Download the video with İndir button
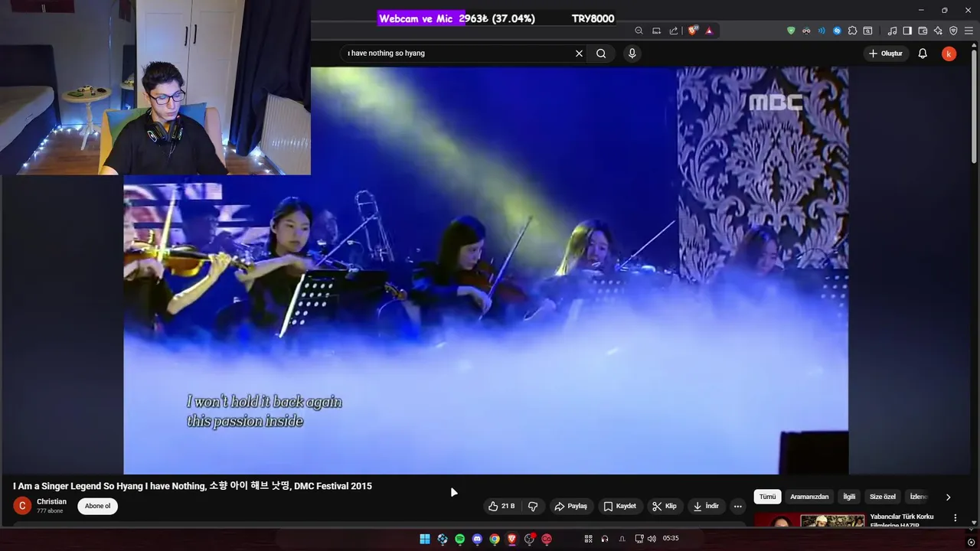The height and width of the screenshot is (551, 980). (706, 506)
